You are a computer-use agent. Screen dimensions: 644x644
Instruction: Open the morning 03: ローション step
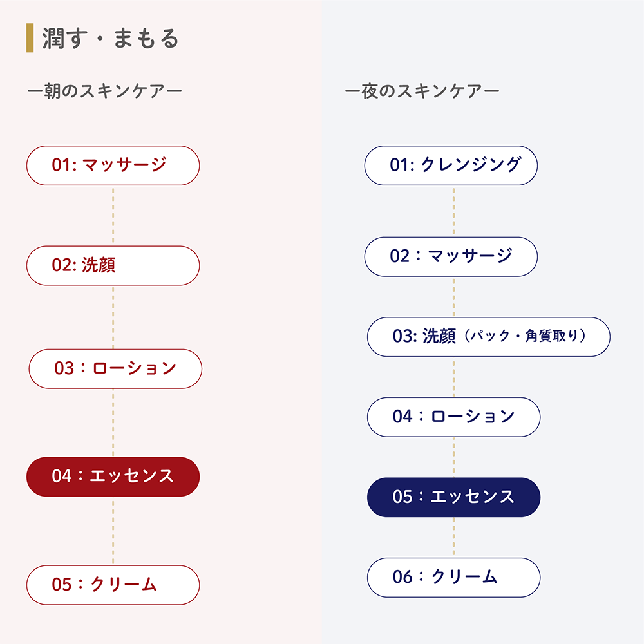pos(115,369)
